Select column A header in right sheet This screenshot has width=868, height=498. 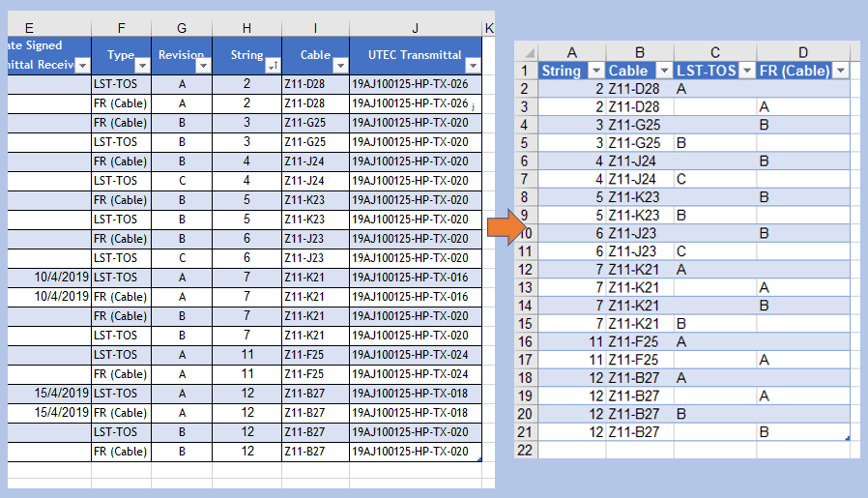point(572,52)
